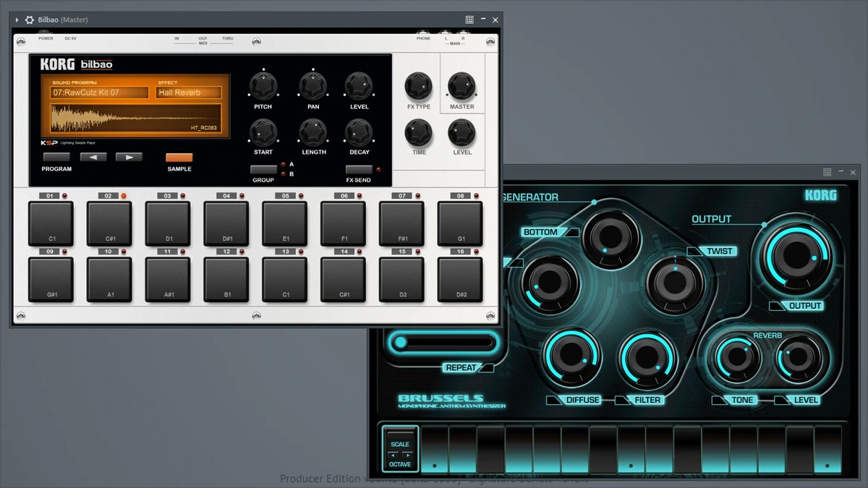Close the Bilbao plugin window

coord(495,20)
